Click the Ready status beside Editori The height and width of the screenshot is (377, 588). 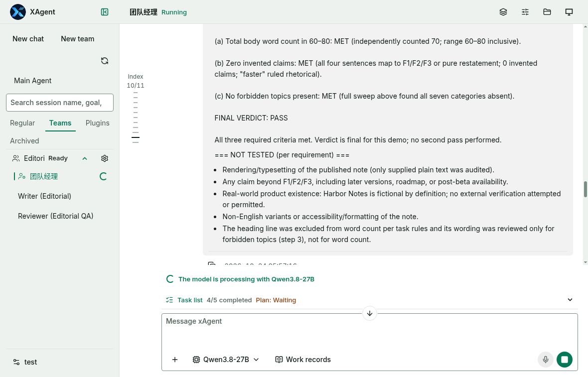tap(58, 158)
